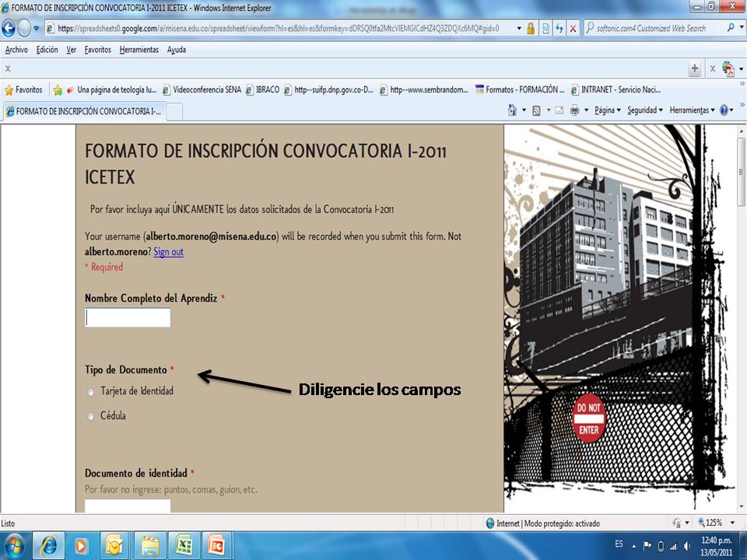Screen dimensions: 747x560
Task: Expand the Página dropdown menu
Action: (608, 110)
